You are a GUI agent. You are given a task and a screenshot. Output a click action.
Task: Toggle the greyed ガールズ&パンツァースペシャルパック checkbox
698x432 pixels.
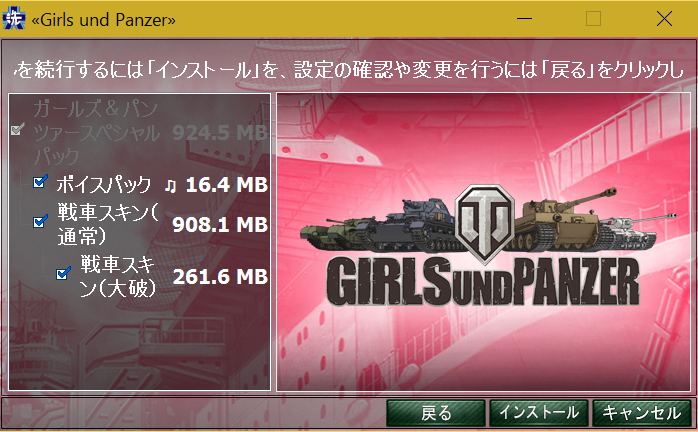(17, 130)
